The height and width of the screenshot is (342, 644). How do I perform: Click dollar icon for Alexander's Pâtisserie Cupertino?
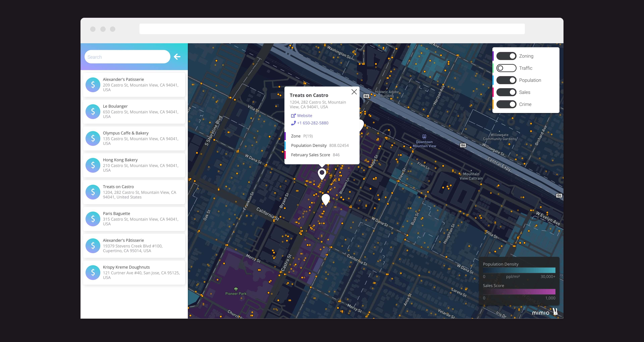click(x=93, y=245)
